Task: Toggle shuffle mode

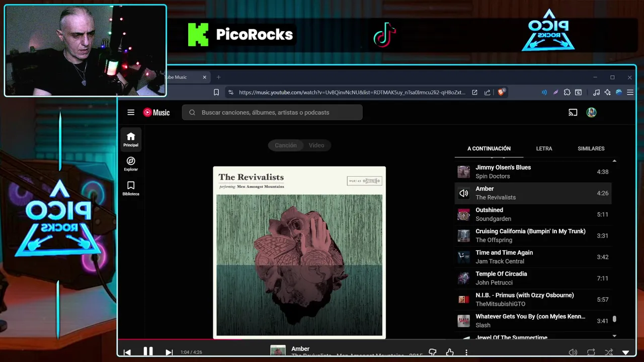Action: (609, 352)
